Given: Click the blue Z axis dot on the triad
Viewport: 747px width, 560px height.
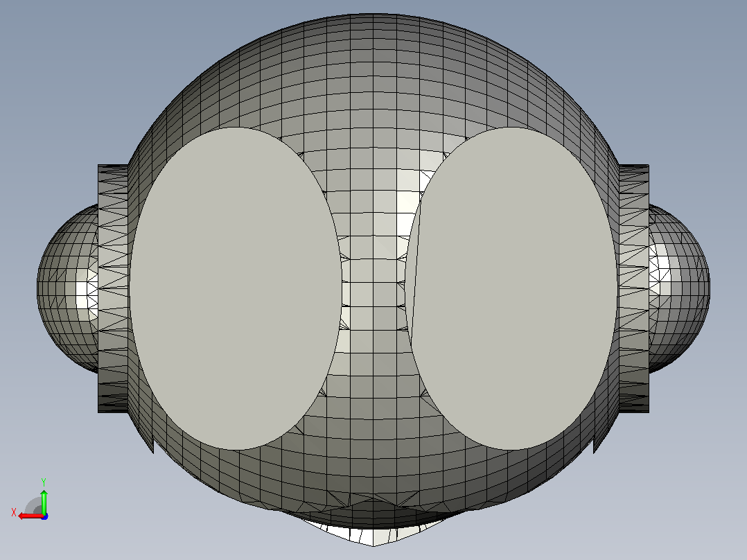Looking at the screenshot, I should coord(45,516).
